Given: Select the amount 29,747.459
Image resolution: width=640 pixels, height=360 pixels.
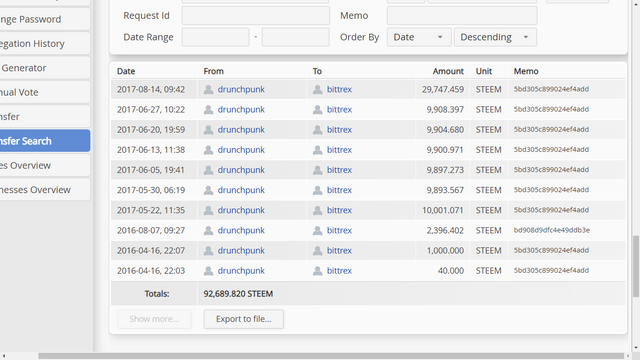Looking at the screenshot, I should (443, 89).
